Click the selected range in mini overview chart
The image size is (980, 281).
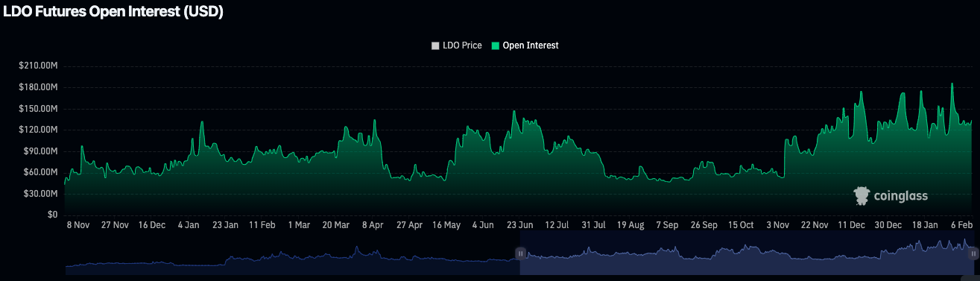click(x=747, y=253)
